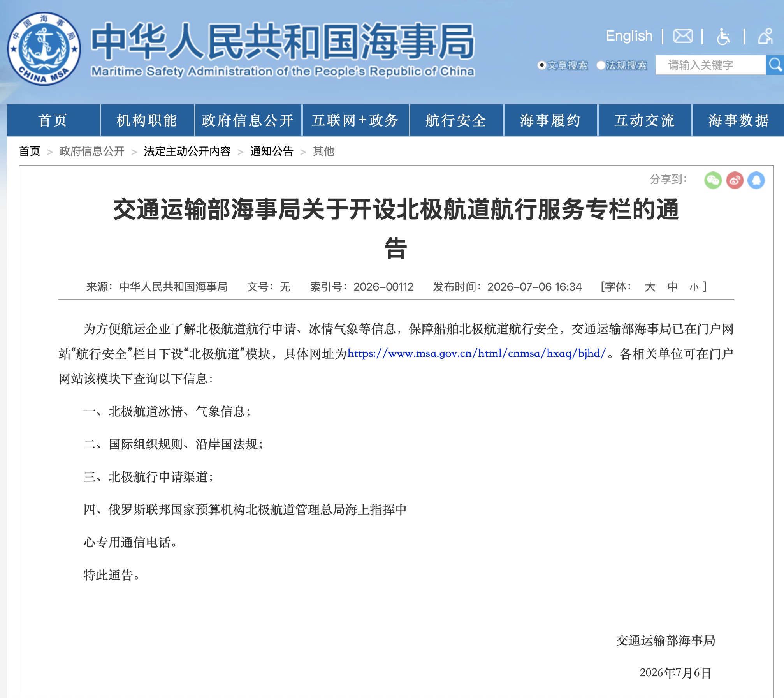Click list item 一、北极航道冰情、气象信息
The image size is (784, 698).
(167, 411)
